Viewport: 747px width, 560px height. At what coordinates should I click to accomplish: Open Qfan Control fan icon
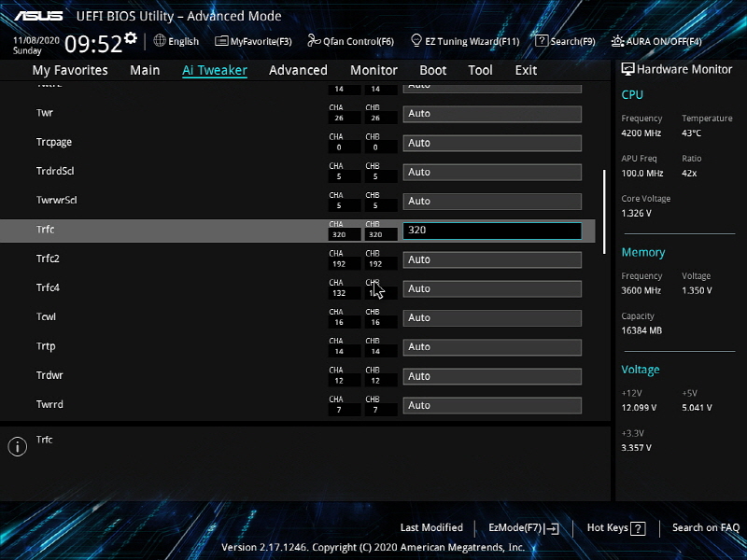pyautogui.click(x=314, y=41)
